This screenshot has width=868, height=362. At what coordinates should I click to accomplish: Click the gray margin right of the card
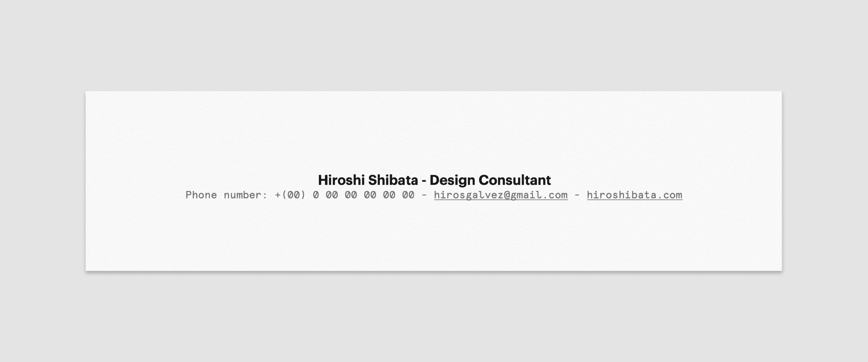point(825,181)
